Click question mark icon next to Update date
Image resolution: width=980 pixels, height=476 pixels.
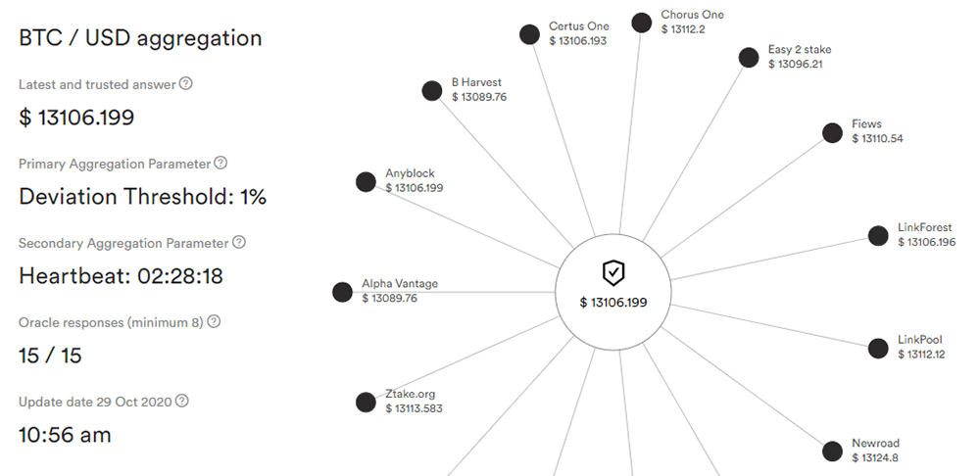point(182,401)
